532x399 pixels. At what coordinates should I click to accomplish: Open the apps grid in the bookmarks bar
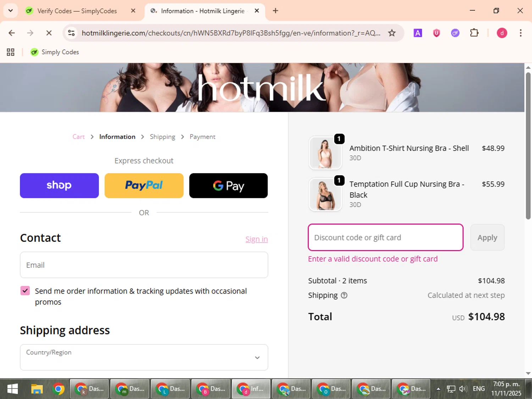coord(11,52)
